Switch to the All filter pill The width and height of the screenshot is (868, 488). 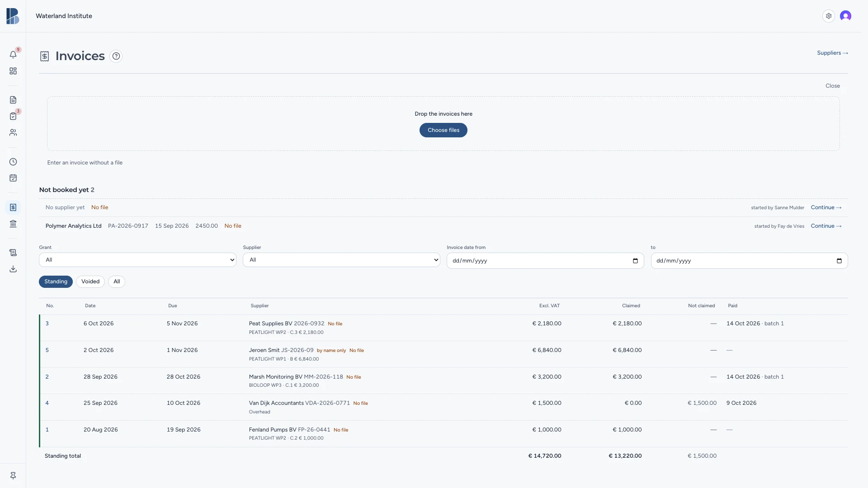[117, 282]
